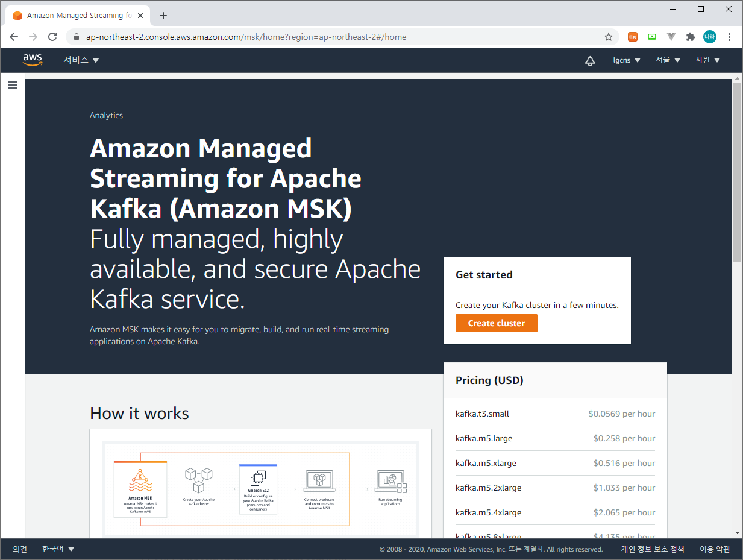
Task: Click the kafka.m5.4xlarge pricing row
Action: tap(555, 512)
